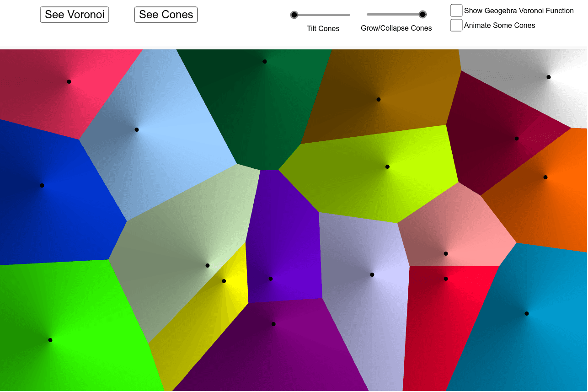This screenshot has height=392, width=588.
Task: Select the point in the teal blue cell
Action: [527, 314]
